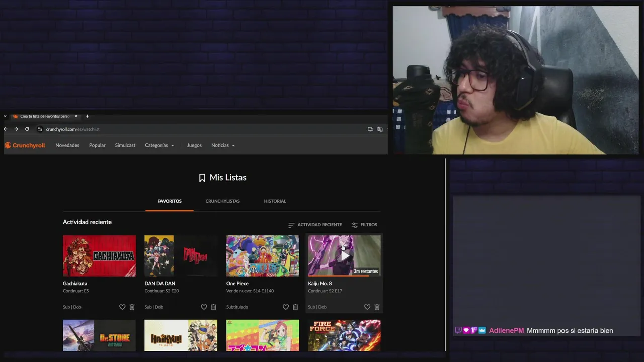Image resolution: width=644 pixels, height=362 pixels.
Task: Switch to the Crunchylistas tab
Action: point(222,201)
